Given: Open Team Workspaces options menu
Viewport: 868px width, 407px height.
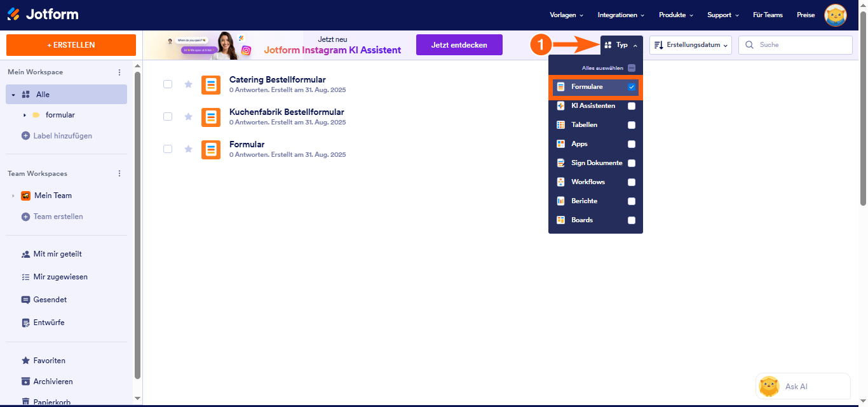Looking at the screenshot, I should point(119,173).
